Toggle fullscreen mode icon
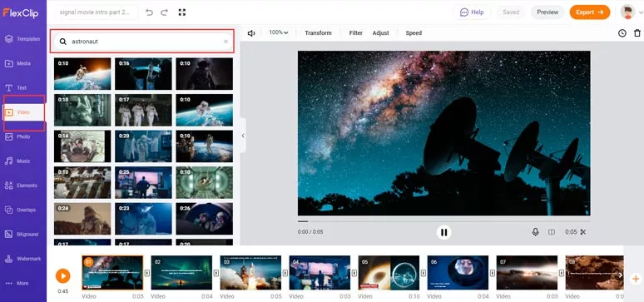644x302 pixels. pyautogui.click(x=182, y=12)
